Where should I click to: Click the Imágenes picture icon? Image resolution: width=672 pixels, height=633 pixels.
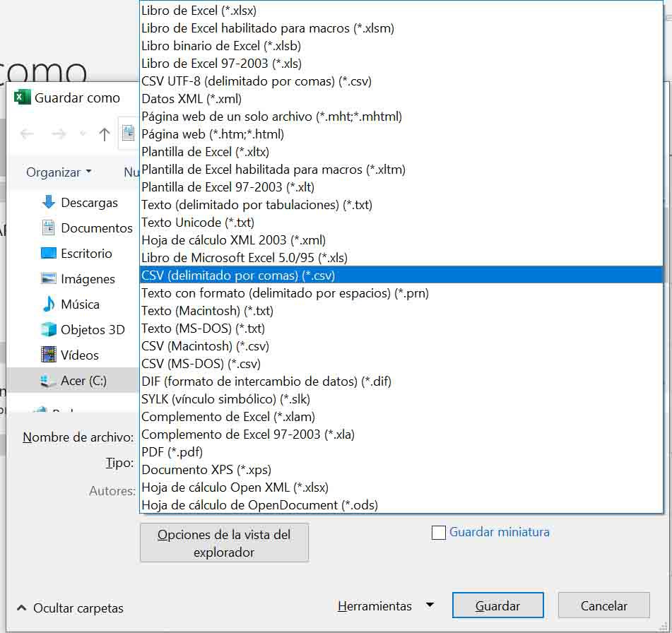49,278
